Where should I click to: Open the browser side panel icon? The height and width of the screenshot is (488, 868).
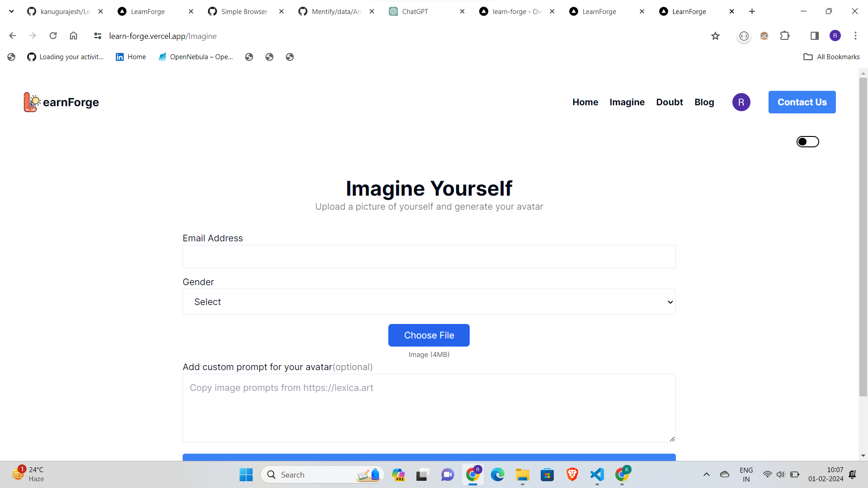pyautogui.click(x=815, y=36)
